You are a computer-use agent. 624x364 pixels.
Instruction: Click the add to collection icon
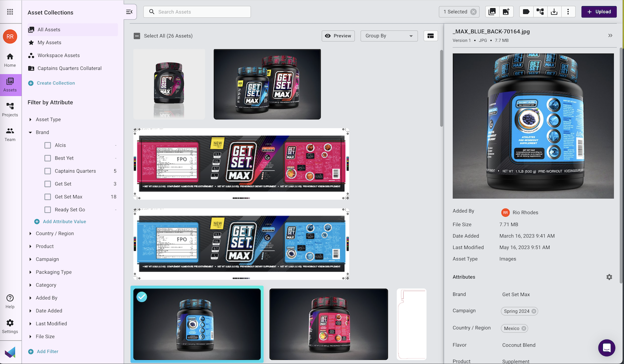[x=492, y=12]
